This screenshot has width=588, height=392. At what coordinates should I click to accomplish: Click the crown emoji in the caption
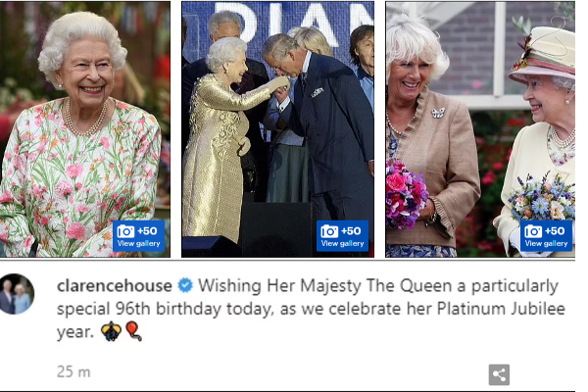(111, 331)
